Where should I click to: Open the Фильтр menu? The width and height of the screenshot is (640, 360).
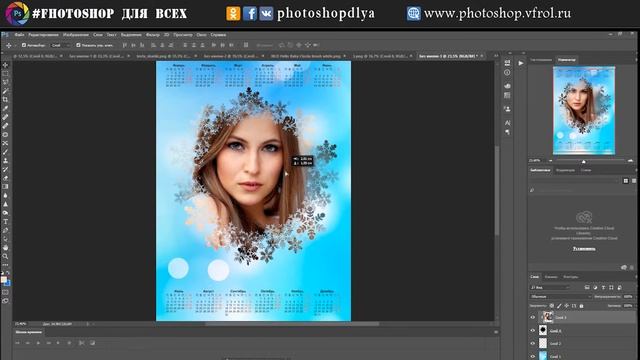pyautogui.click(x=153, y=35)
